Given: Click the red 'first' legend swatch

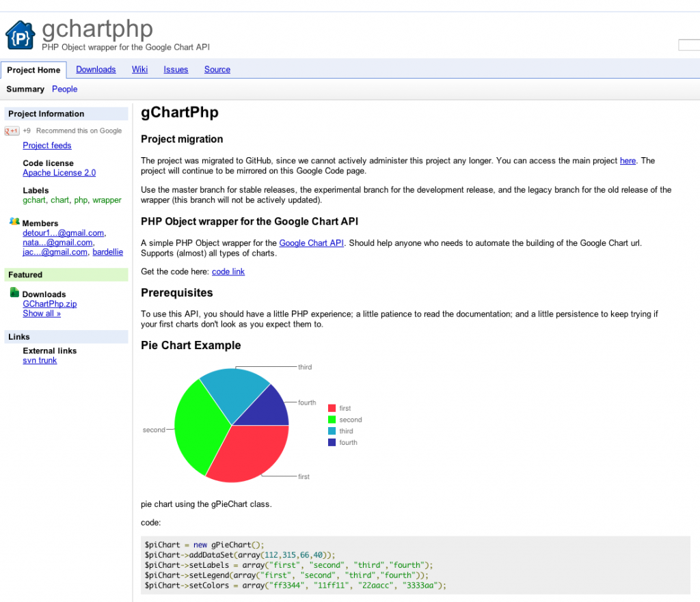Looking at the screenshot, I should [332, 407].
